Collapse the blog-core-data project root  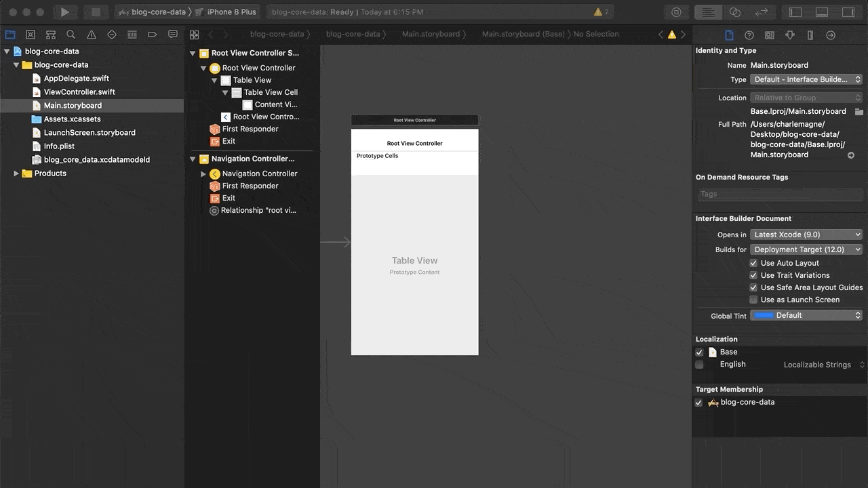point(7,52)
